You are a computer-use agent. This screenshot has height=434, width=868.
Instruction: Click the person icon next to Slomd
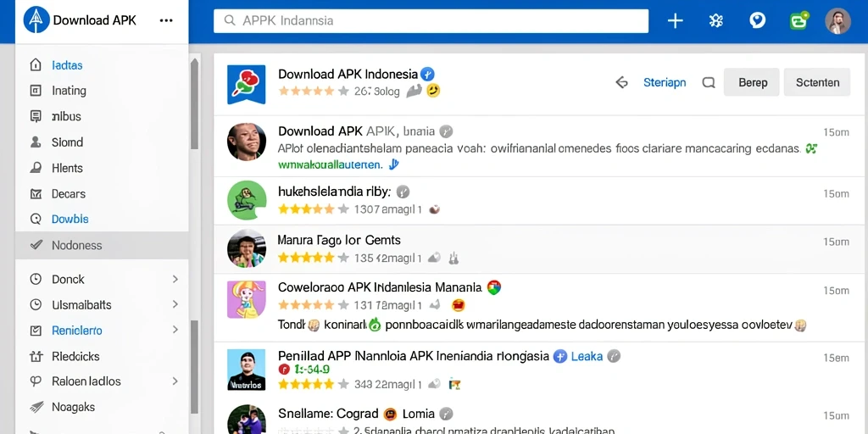36,142
